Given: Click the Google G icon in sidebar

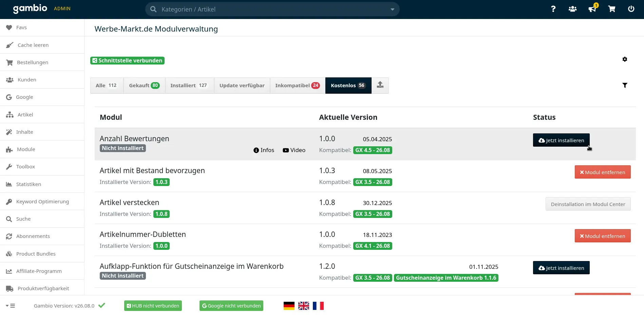Looking at the screenshot, I should click(9, 97).
